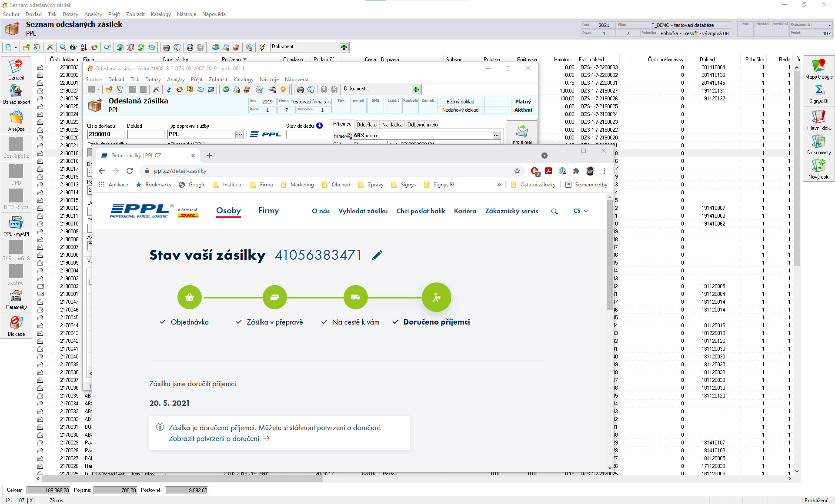Click the printer icon in main toolbar

(x=166, y=47)
